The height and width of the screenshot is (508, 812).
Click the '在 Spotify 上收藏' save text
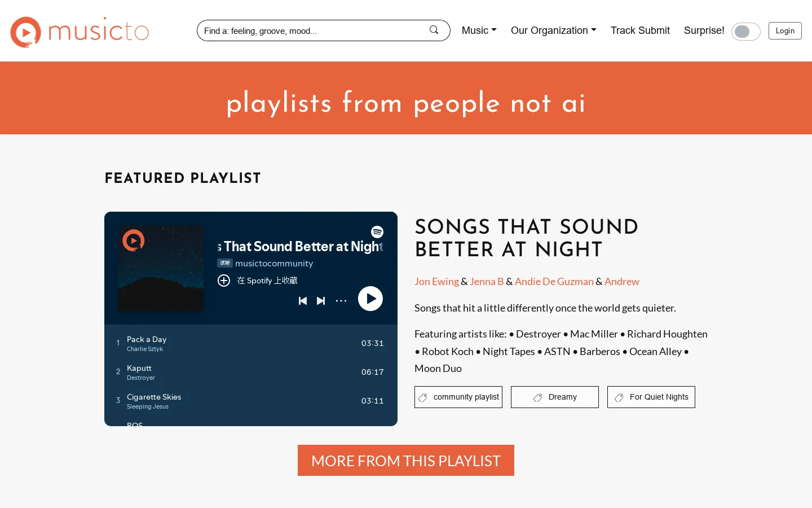267,281
